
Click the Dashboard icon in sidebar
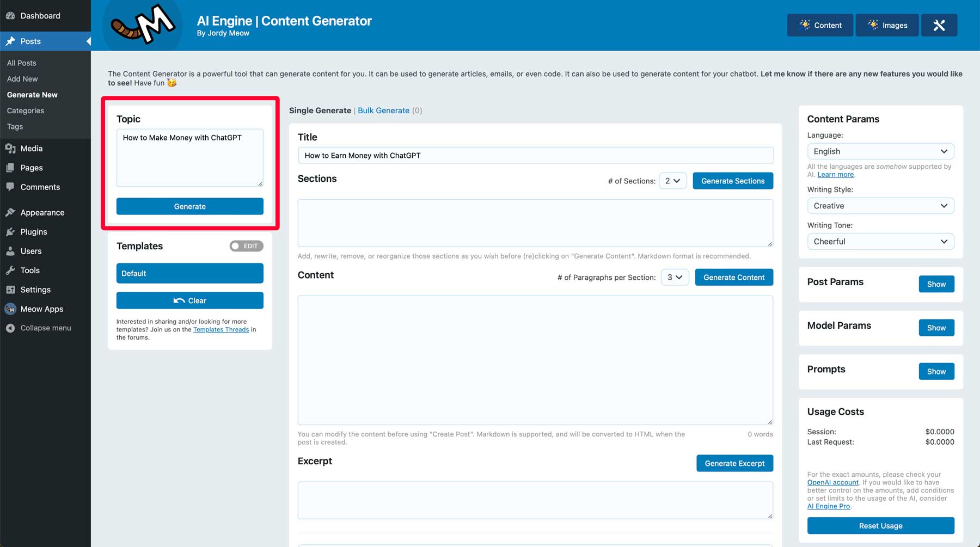10,16
